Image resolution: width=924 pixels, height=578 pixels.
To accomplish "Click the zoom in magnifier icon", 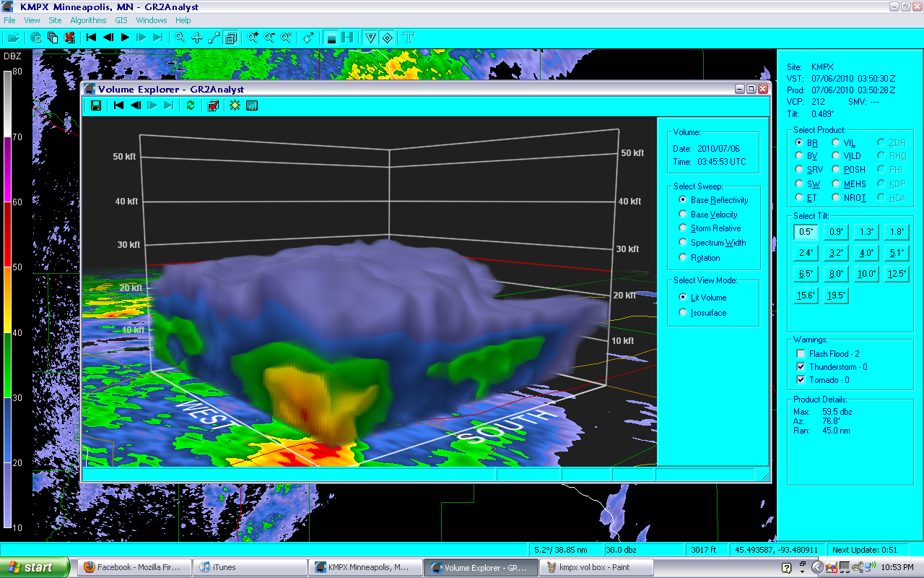I will pyautogui.click(x=253, y=38).
